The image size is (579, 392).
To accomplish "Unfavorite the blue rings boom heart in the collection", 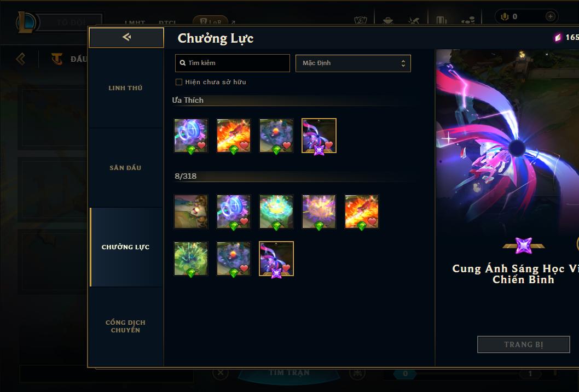I will click(244, 221).
